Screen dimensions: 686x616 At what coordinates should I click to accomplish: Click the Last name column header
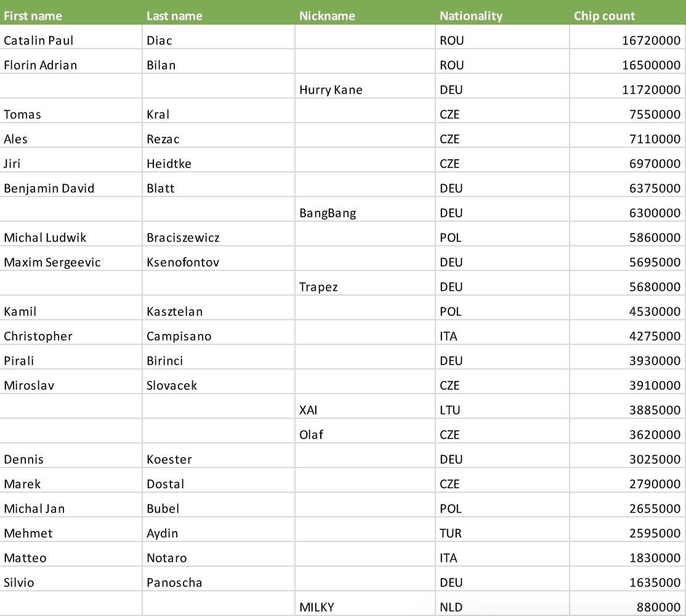(174, 16)
